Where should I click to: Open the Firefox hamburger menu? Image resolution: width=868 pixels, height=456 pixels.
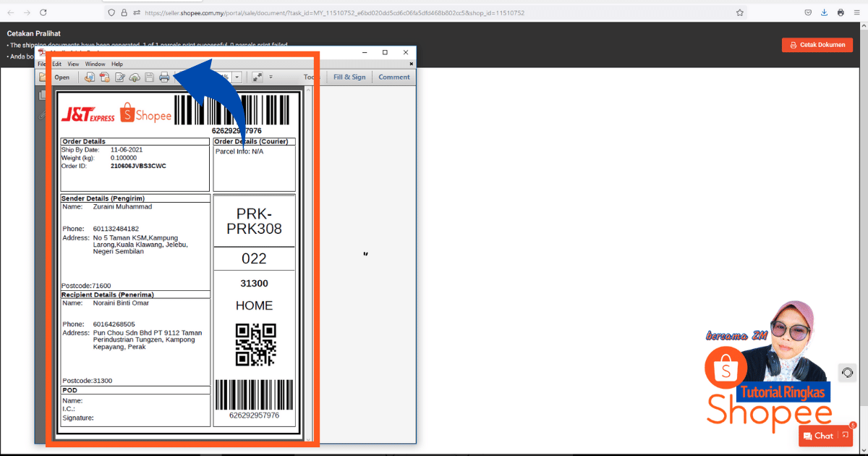pos(856,13)
